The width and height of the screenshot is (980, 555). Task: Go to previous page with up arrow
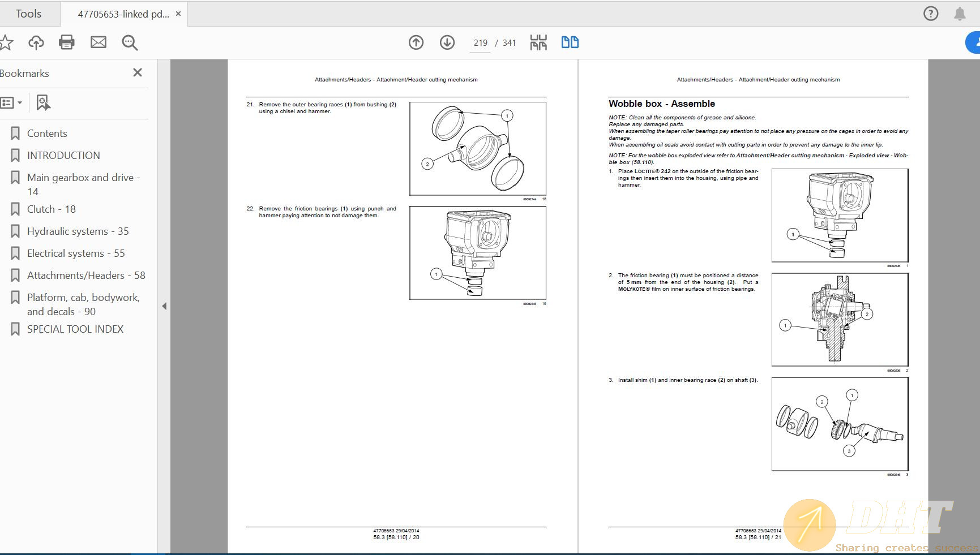point(416,42)
